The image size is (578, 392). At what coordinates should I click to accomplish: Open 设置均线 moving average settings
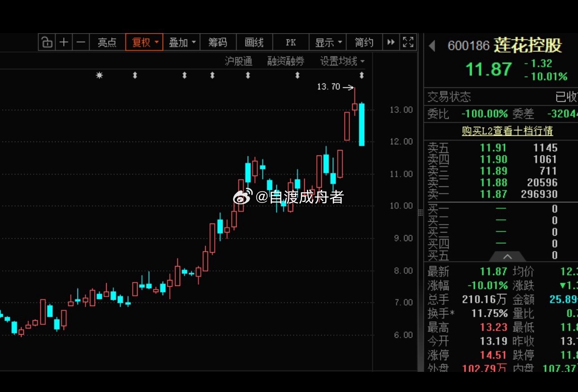tap(342, 61)
